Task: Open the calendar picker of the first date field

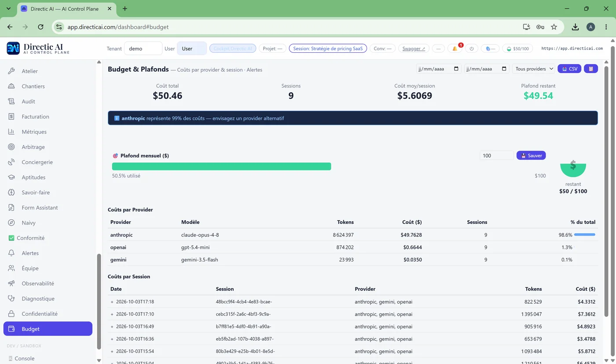Action: (x=456, y=69)
